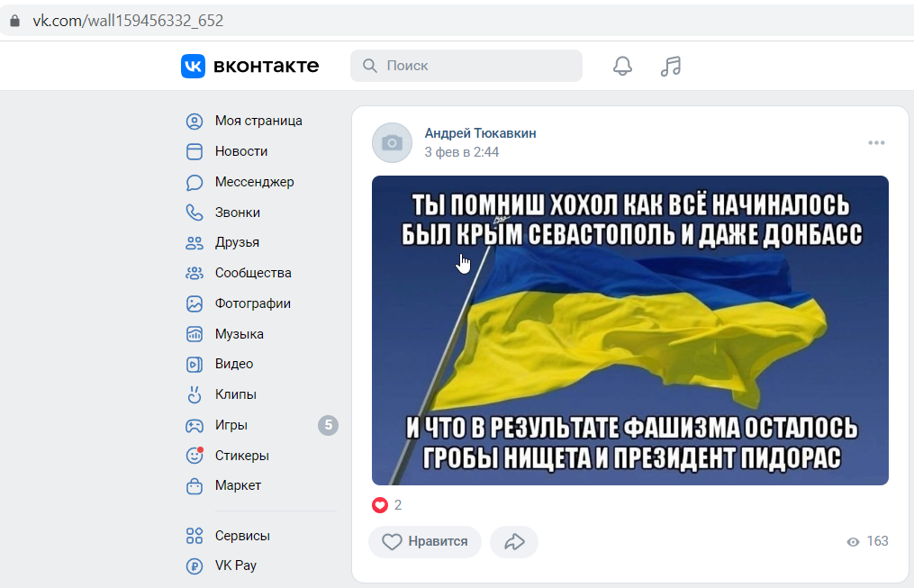
Task: Focus the Поиск search field
Action: tap(466, 66)
